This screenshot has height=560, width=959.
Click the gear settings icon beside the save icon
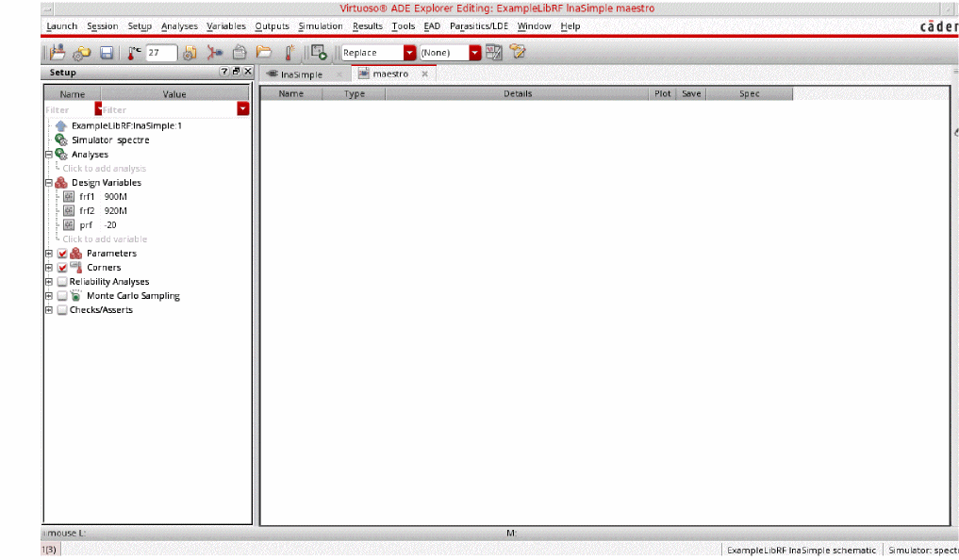tap(82, 53)
